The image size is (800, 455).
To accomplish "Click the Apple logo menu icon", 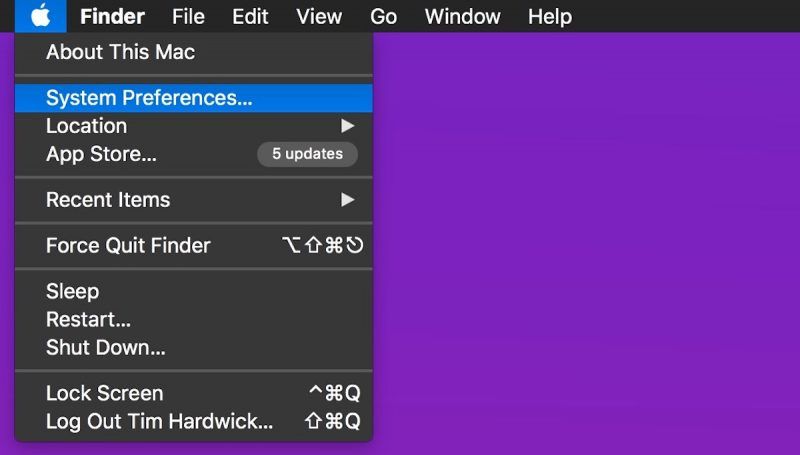I will tap(40, 16).
